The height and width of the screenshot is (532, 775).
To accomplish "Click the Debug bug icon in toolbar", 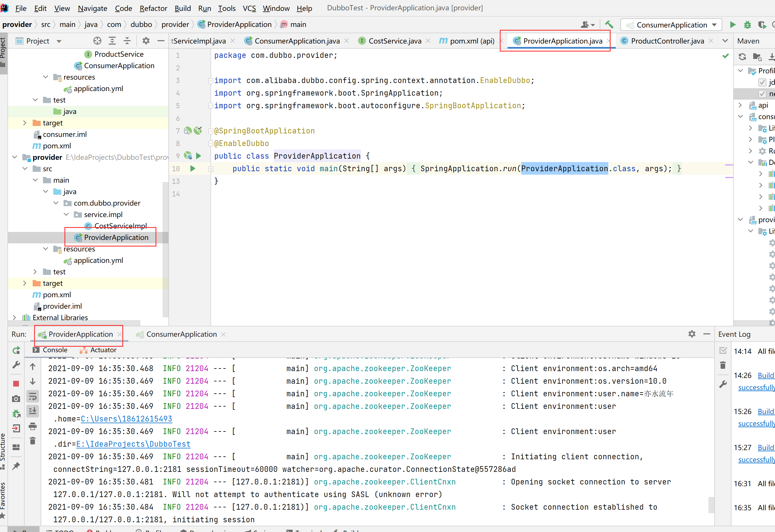I will tap(747, 25).
